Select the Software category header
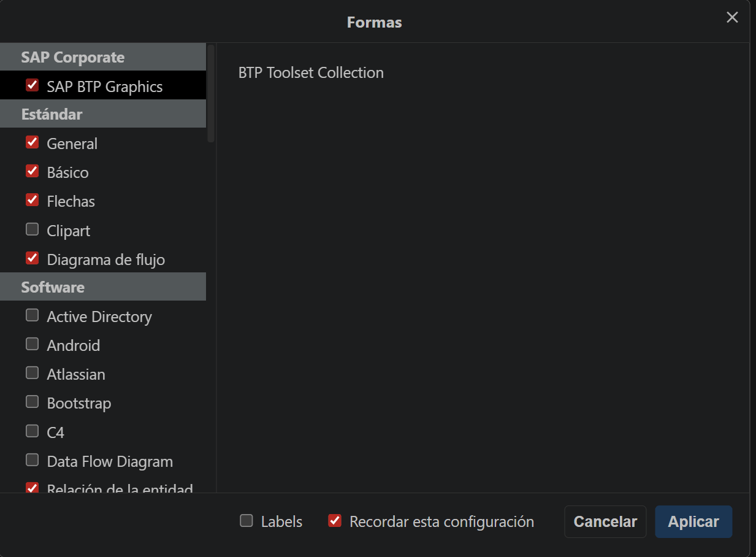The image size is (756, 557). click(x=53, y=287)
